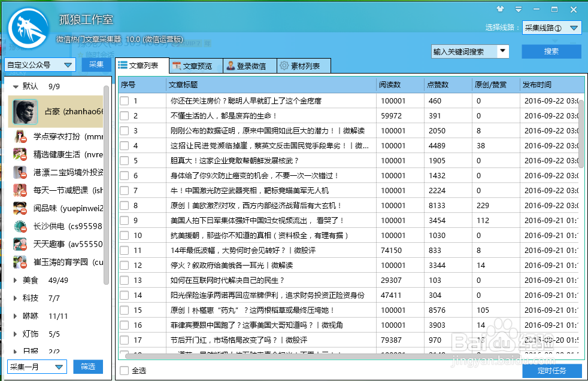The image size is (588, 381).
Task: Sort by 点赞数 column header
Action: 448,85
